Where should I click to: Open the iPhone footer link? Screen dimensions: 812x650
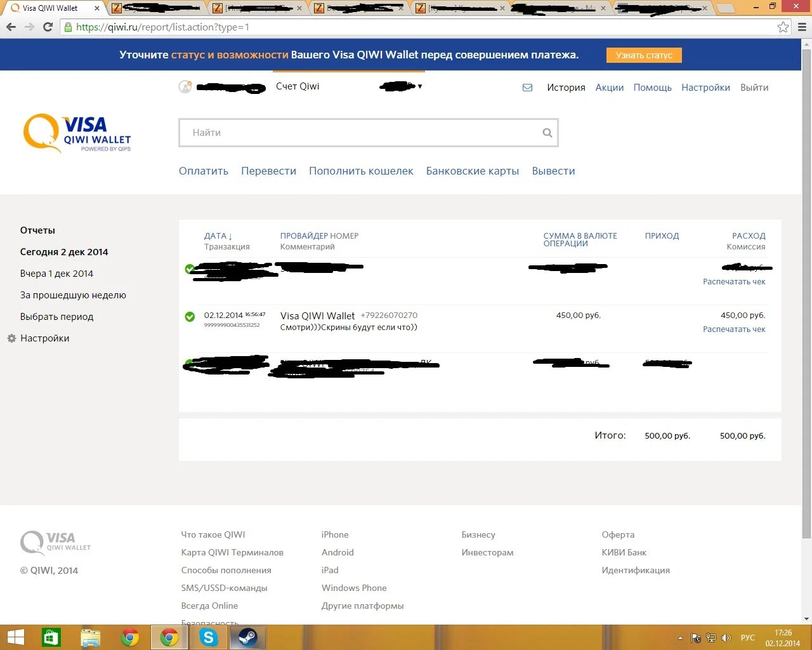point(335,535)
